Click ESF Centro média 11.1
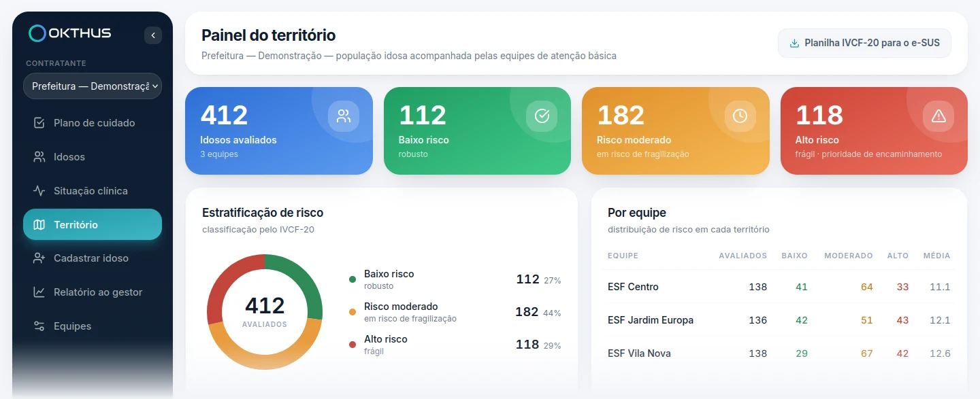Screen dimensions: 980x399 (940, 287)
